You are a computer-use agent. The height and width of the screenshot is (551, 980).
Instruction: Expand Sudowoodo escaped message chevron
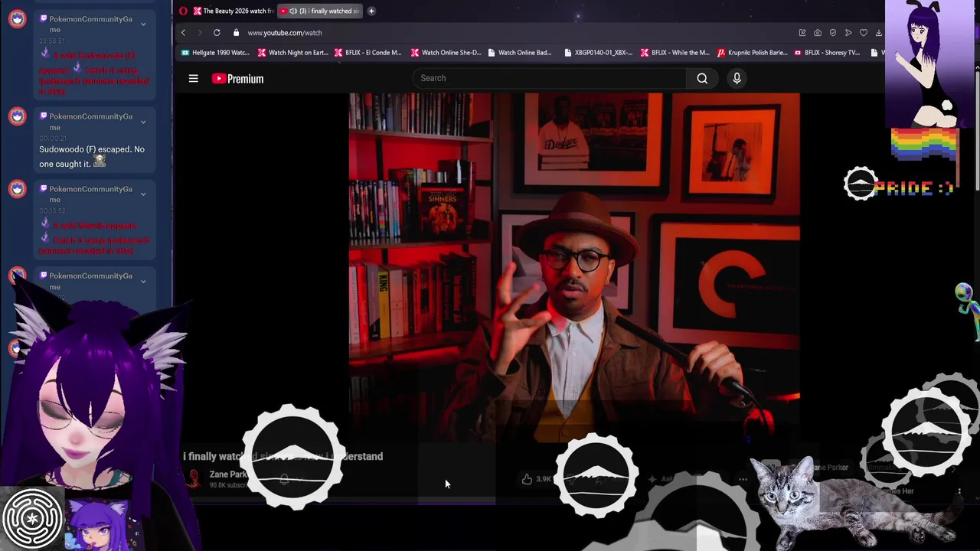pyautogui.click(x=143, y=122)
